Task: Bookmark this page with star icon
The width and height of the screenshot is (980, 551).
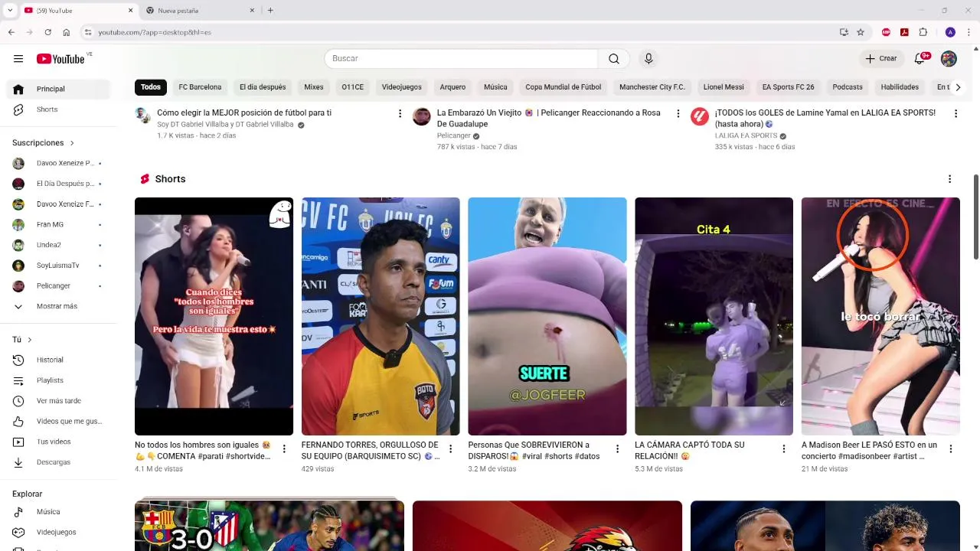Action: click(x=861, y=32)
